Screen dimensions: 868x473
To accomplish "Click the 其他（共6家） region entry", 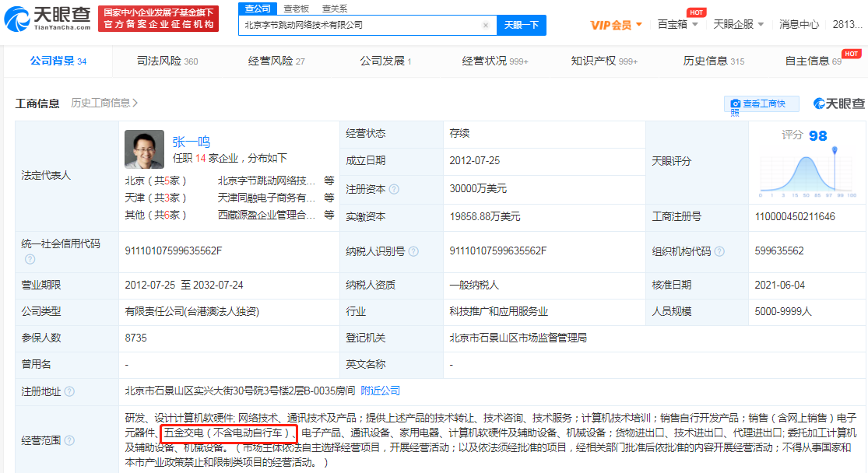I will tap(156, 215).
